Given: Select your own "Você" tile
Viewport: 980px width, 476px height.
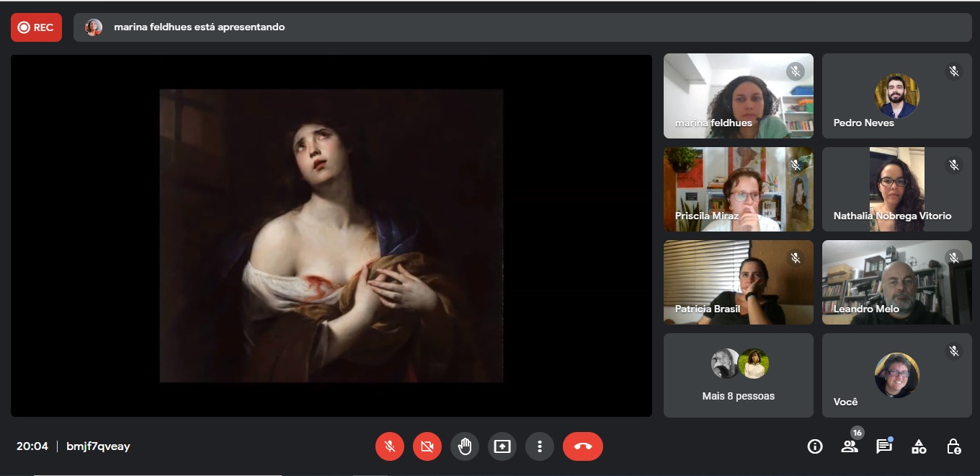Looking at the screenshot, I should (x=897, y=375).
